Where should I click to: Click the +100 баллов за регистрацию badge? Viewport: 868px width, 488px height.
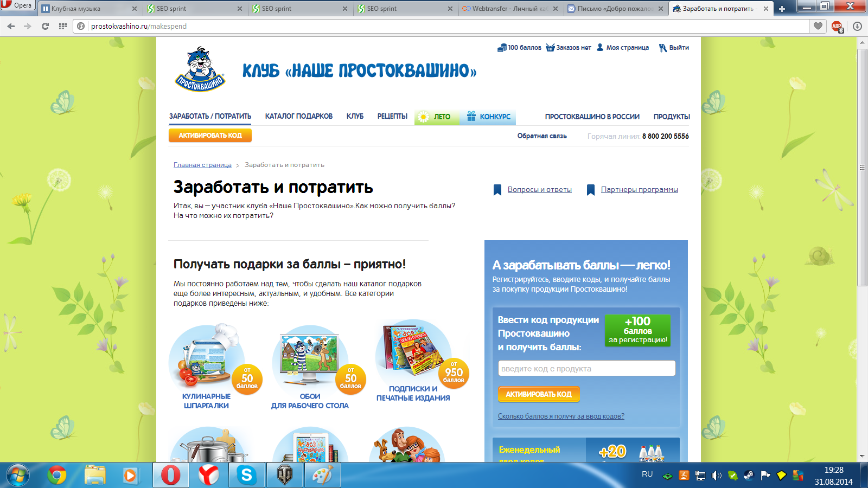[x=638, y=330]
